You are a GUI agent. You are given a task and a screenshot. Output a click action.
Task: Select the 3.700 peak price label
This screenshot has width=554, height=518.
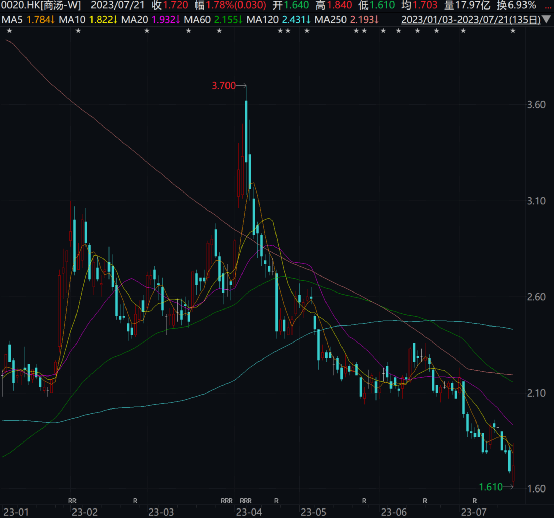pos(224,86)
